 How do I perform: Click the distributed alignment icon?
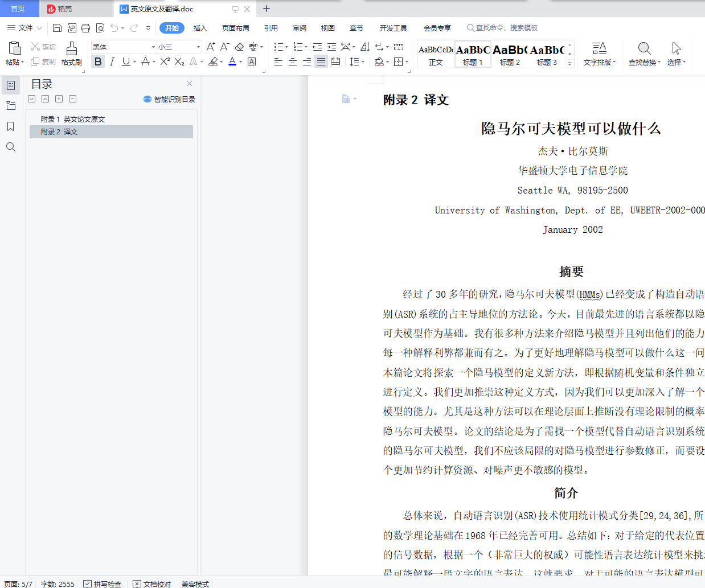(x=335, y=61)
